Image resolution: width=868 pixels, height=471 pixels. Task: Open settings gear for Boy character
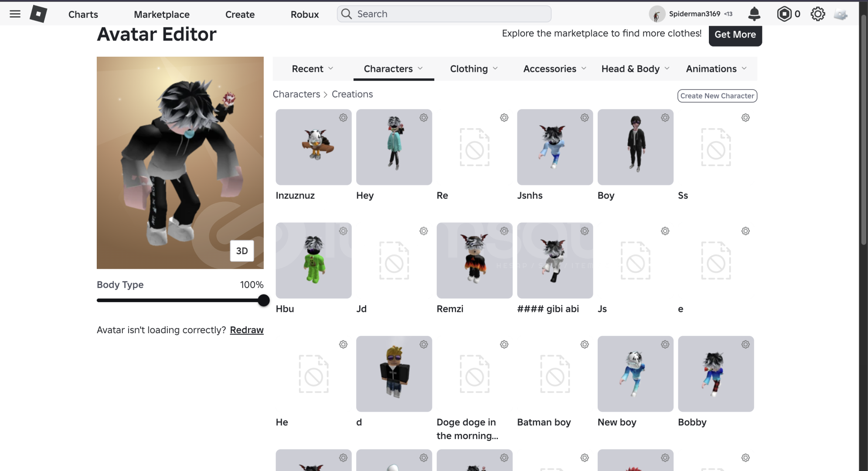[x=665, y=118]
